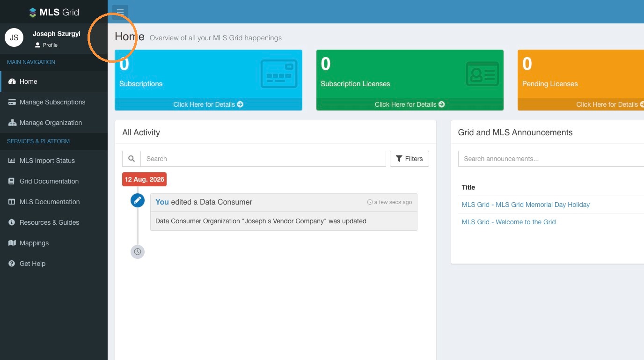Click the Profile person icon

(x=38, y=45)
